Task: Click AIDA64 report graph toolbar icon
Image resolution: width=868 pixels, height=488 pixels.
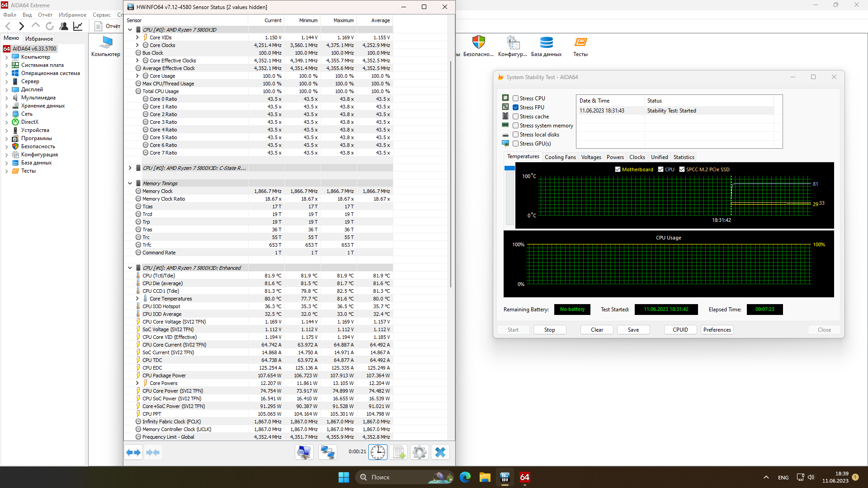Action: click(x=78, y=26)
